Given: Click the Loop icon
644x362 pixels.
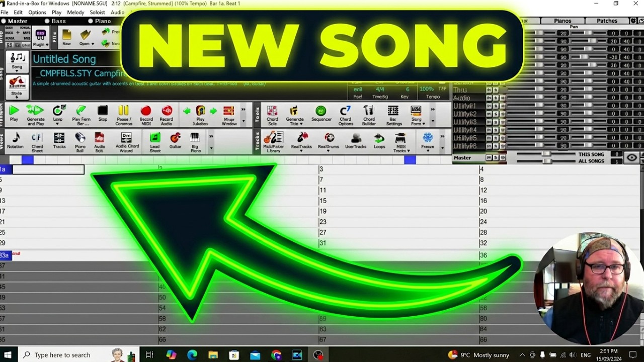Looking at the screenshot, I should 58,114.
